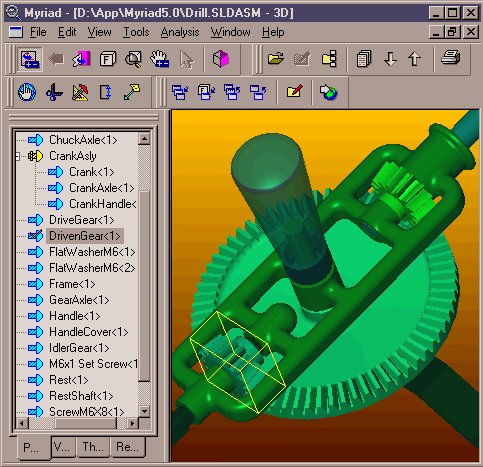Click the move down arrow icon
Viewport: 483px width, 467px height.
[390, 59]
